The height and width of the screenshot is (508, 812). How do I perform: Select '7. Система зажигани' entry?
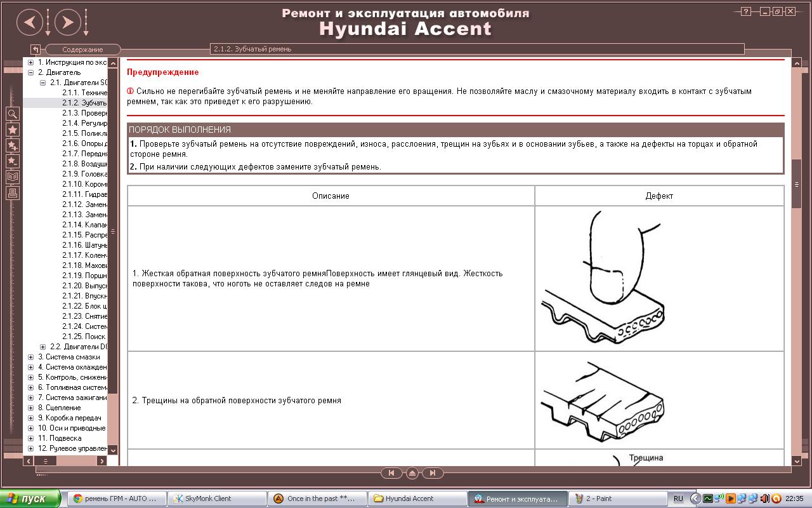pyautogui.click(x=72, y=398)
